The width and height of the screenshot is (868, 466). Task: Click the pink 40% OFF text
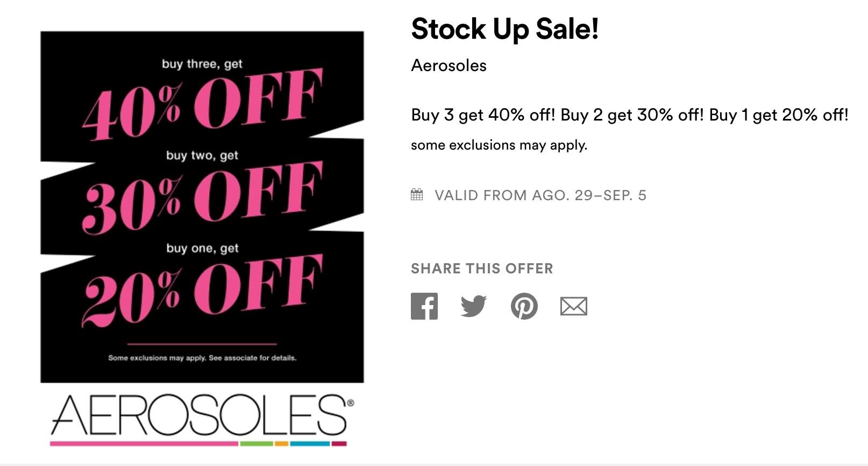coord(202,105)
